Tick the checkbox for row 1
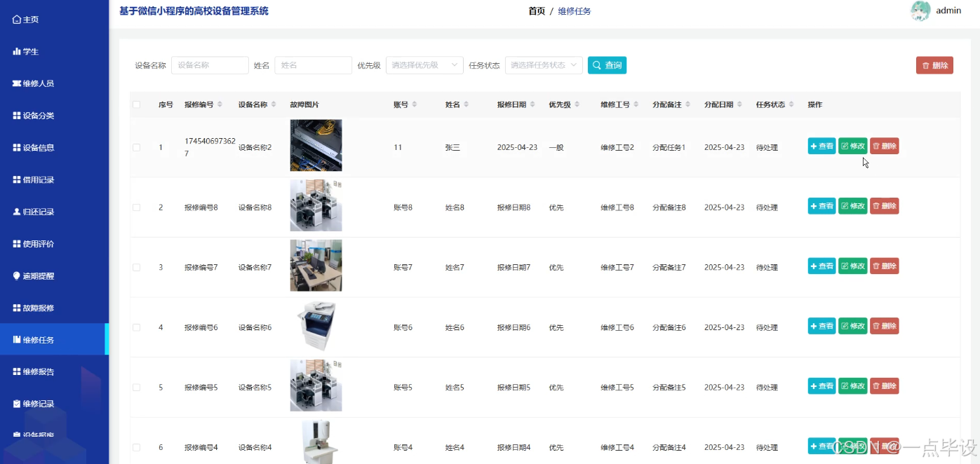 pos(138,146)
